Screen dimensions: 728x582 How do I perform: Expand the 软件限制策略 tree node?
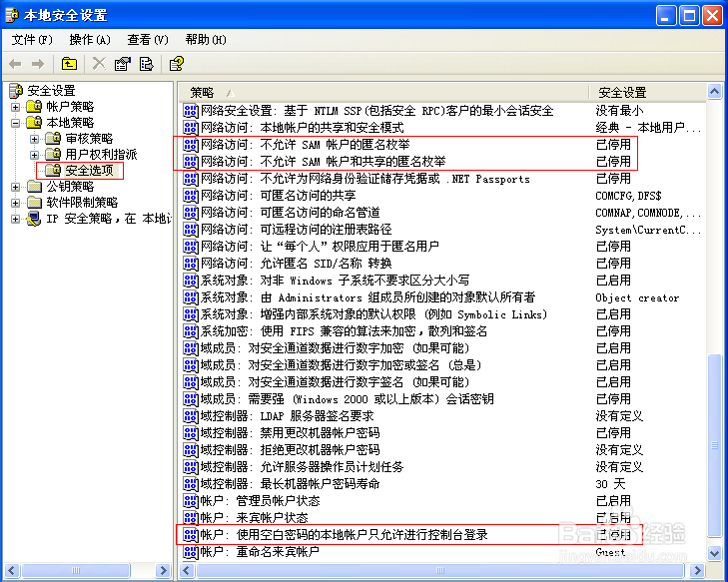(15, 203)
